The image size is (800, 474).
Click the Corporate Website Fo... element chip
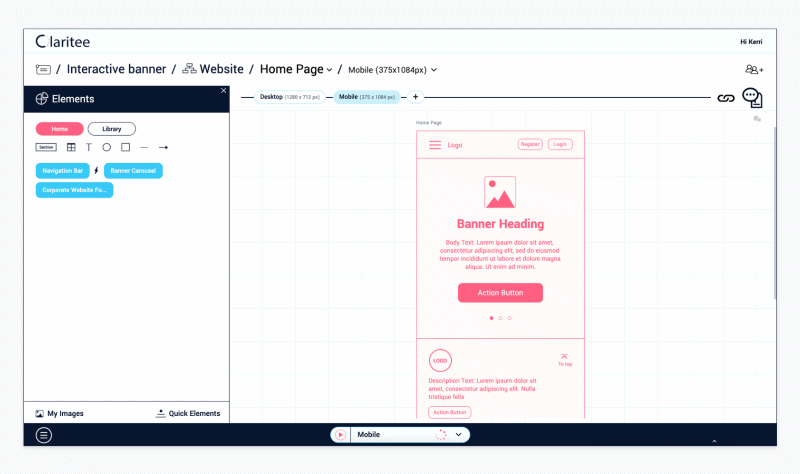coord(74,190)
